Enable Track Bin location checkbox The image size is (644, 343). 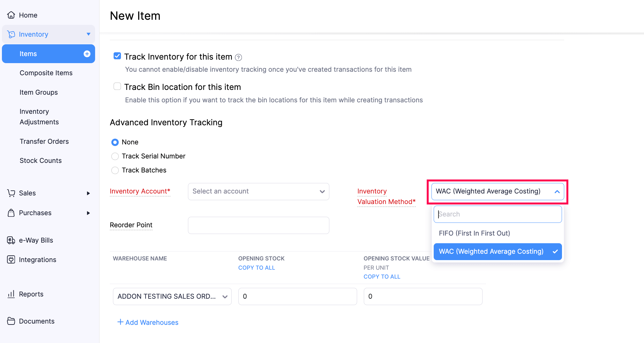pyautogui.click(x=117, y=86)
